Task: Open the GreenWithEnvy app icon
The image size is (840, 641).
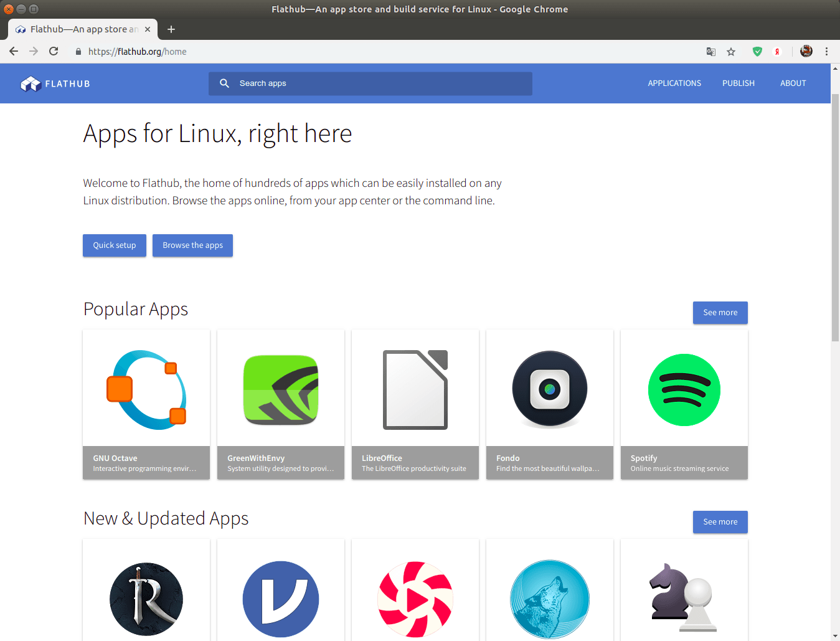Action: [x=281, y=389]
